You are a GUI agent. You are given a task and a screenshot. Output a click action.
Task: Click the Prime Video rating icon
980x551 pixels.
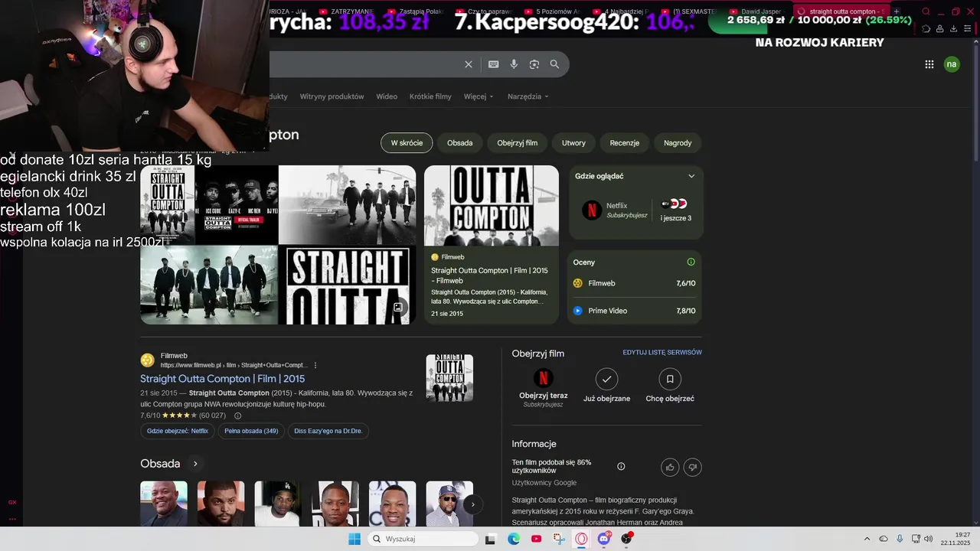(578, 311)
